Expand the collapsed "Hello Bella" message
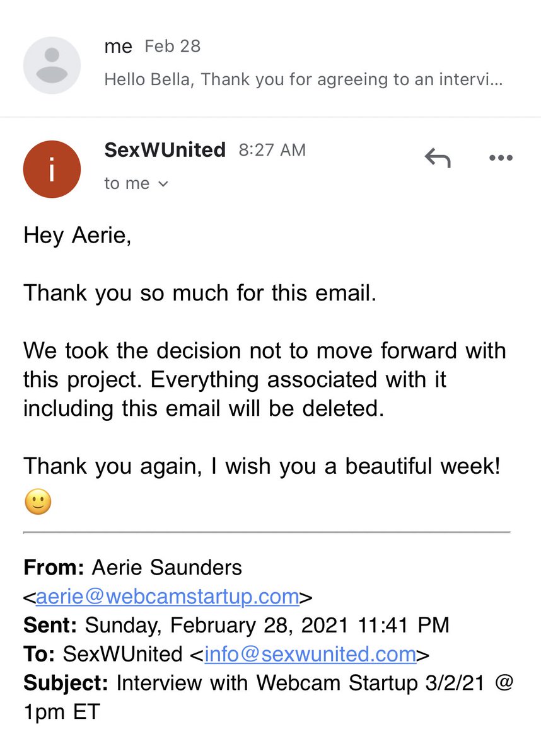 [303, 80]
